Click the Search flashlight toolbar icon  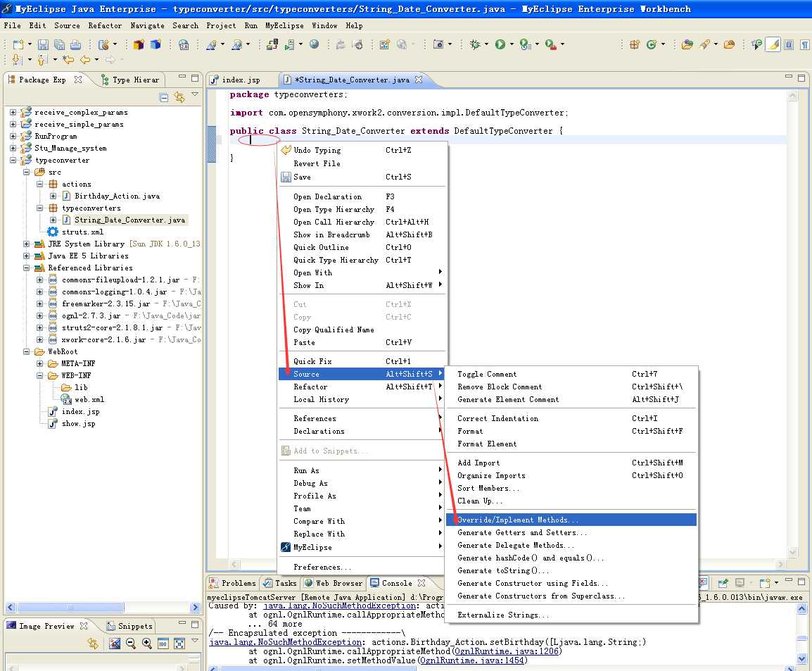pos(704,44)
